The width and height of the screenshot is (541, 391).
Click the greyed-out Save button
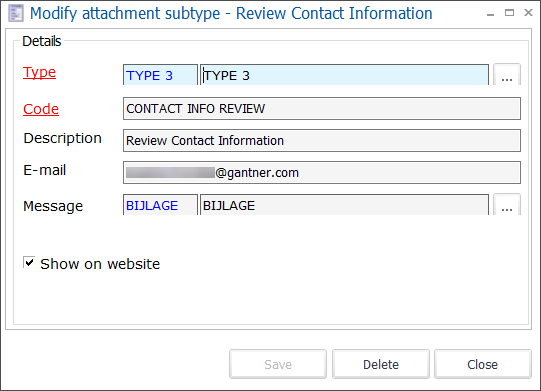tap(278, 364)
